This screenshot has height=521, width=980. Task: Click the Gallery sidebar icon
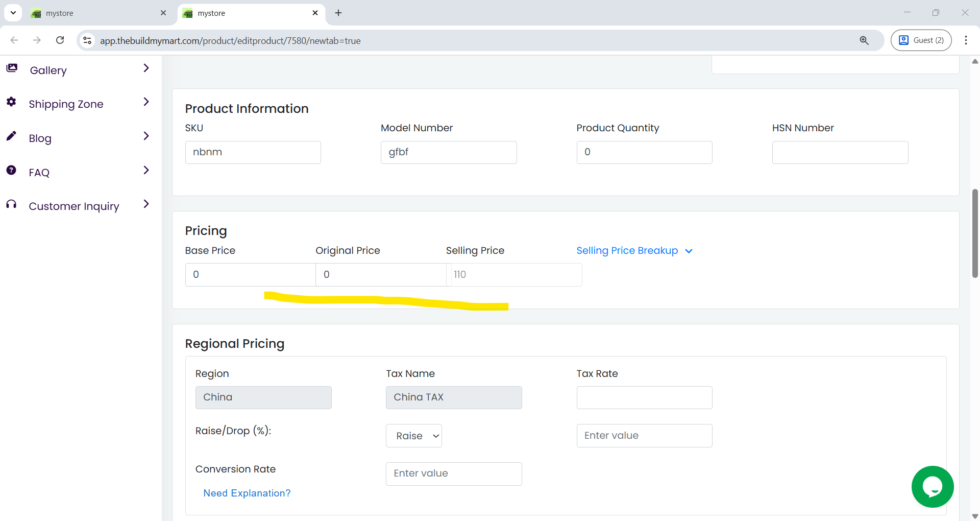[12, 68]
